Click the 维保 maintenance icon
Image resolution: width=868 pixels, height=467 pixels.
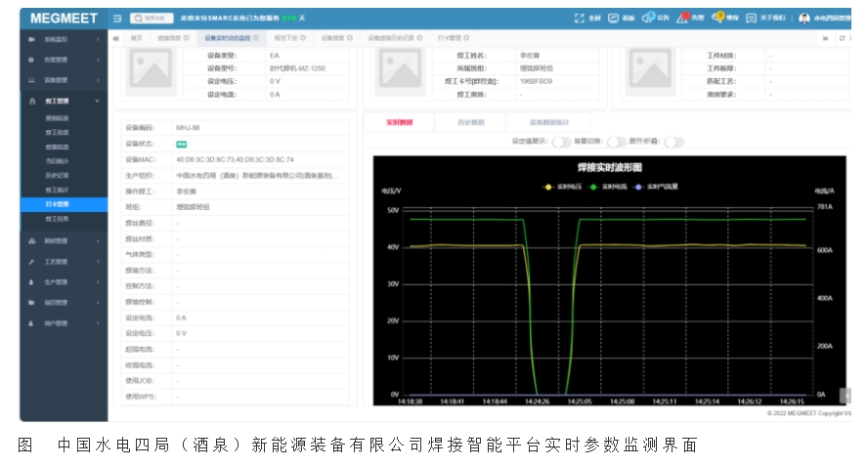pyautogui.click(x=718, y=18)
